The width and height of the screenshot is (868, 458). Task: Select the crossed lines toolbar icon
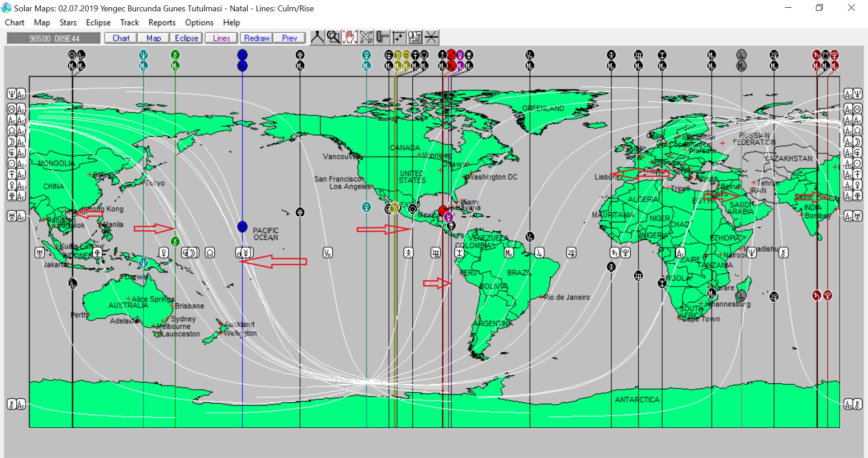click(431, 37)
